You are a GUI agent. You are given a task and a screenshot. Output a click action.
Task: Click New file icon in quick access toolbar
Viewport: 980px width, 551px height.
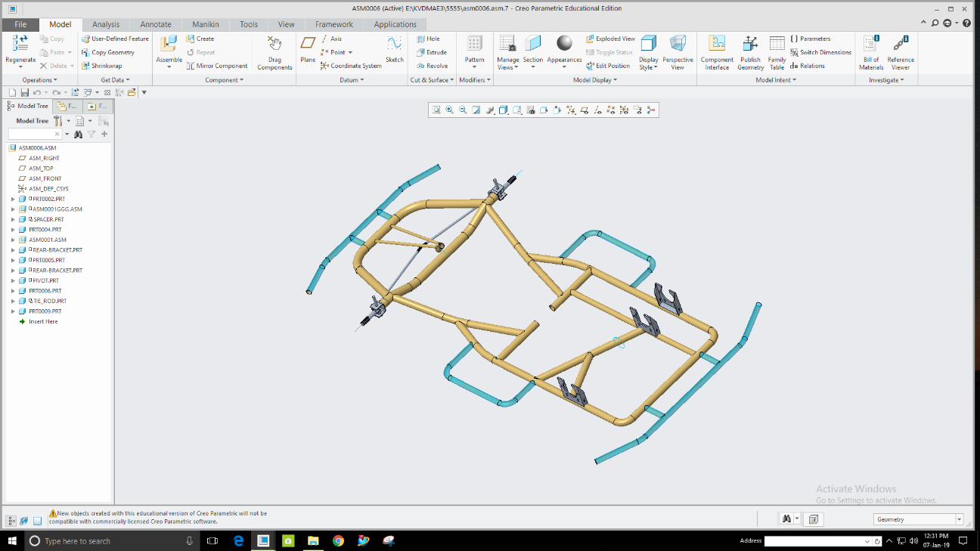13,92
